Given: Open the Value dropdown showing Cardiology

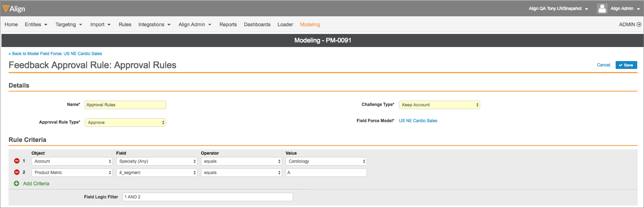Looking at the screenshot, I should [x=326, y=161].
